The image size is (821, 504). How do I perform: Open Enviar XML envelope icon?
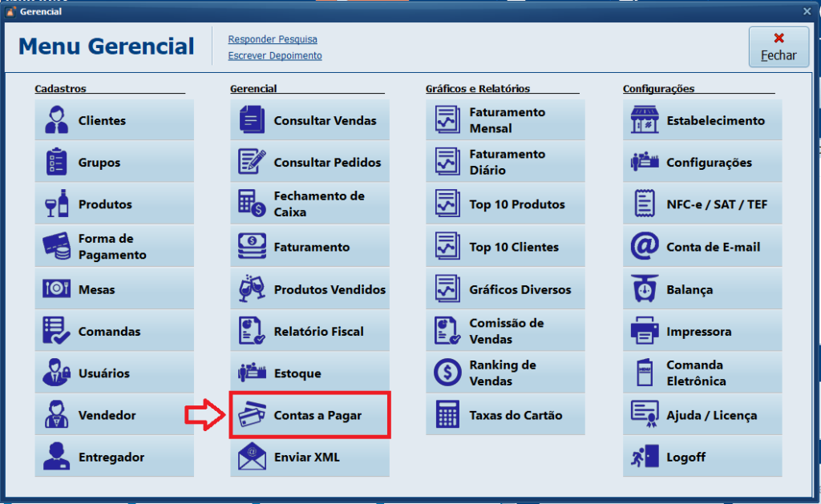coord(252,458)
